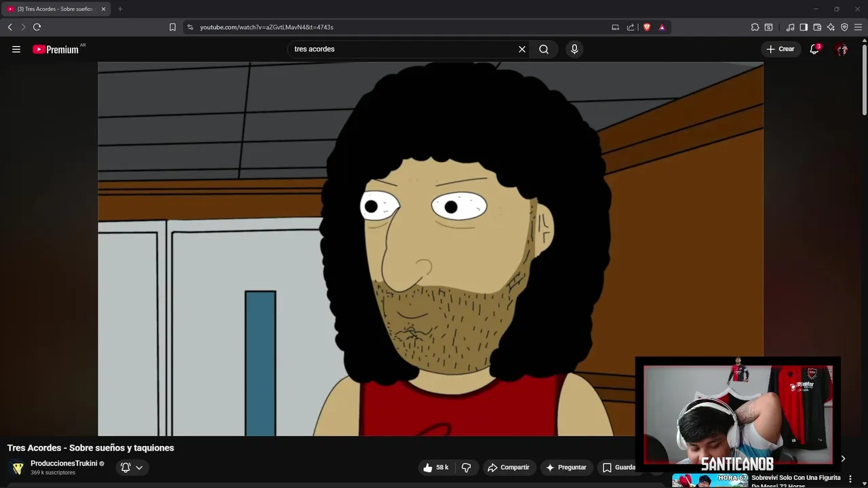Click next arrow beside webcam overlay

pos(843,459)
